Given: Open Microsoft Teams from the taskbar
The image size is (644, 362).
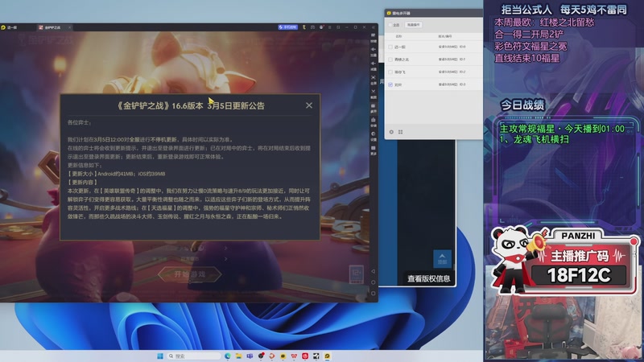Looking at the screenshot, I should click(250, 356).
